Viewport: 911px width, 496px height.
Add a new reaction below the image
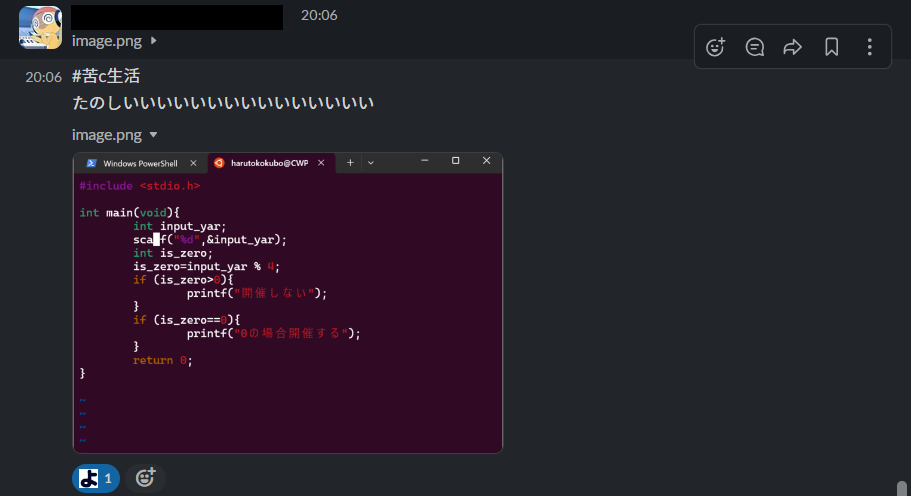tap(145, 478)
